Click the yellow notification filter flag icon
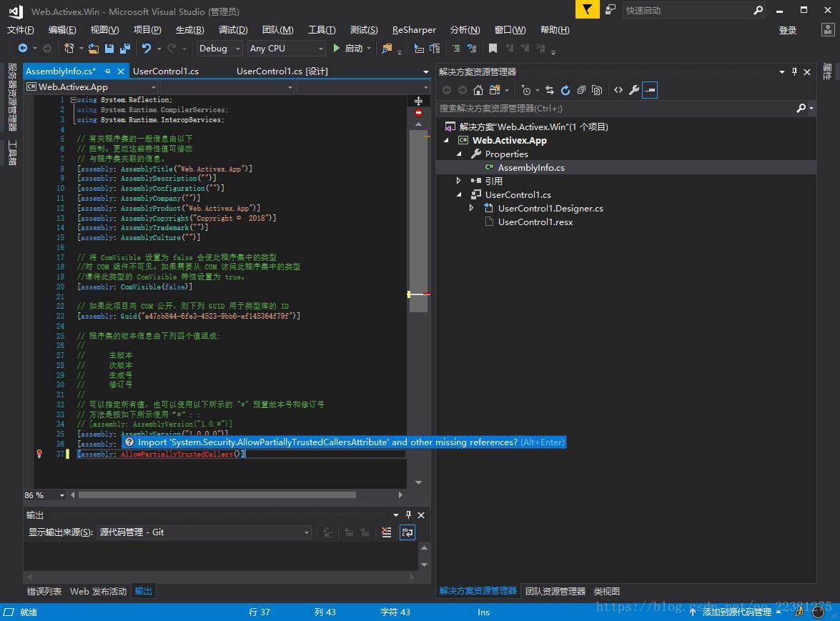The image size is (840, 621). tap(587, 9)
